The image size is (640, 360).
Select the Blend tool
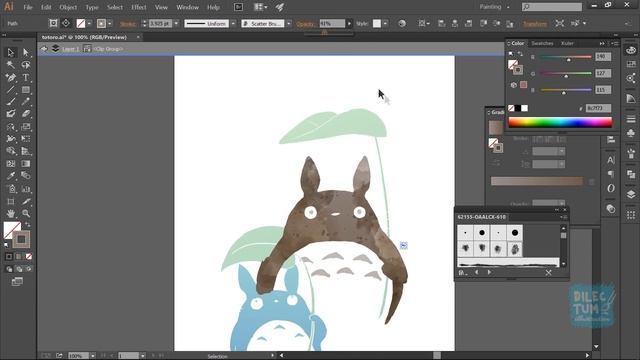pos(26,176)
